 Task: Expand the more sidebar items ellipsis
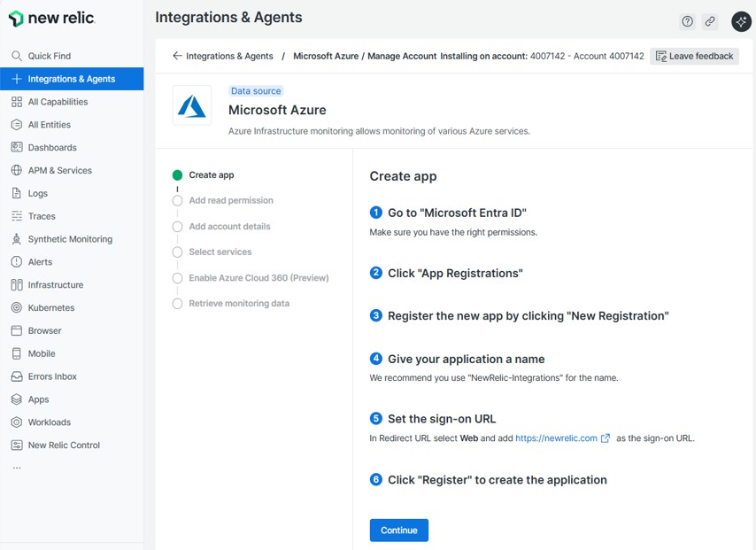(17, 468)
